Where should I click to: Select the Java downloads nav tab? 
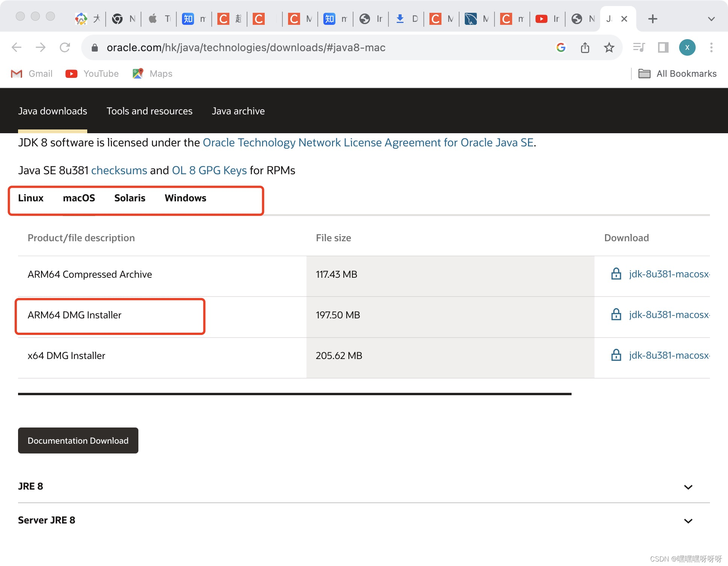point(53,111)
